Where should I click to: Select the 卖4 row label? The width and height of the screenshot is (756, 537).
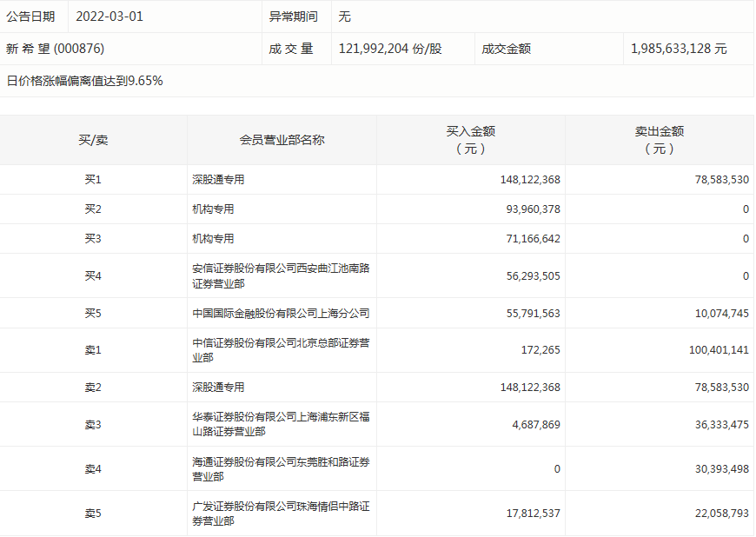93,469
